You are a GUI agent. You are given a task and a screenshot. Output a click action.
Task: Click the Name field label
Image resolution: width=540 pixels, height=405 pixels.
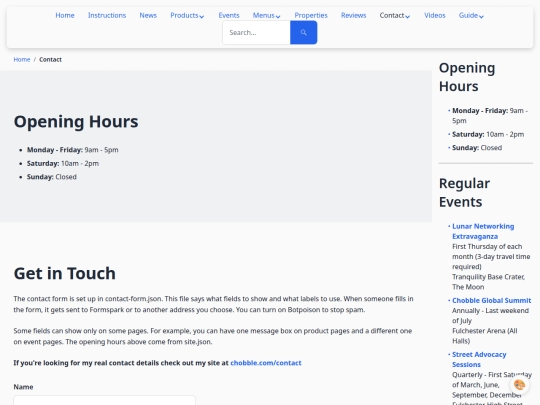[23, 387]
